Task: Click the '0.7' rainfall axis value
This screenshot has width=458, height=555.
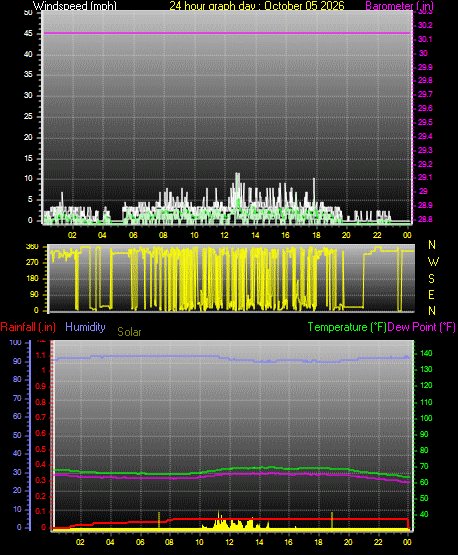Action: coord(41,418)
